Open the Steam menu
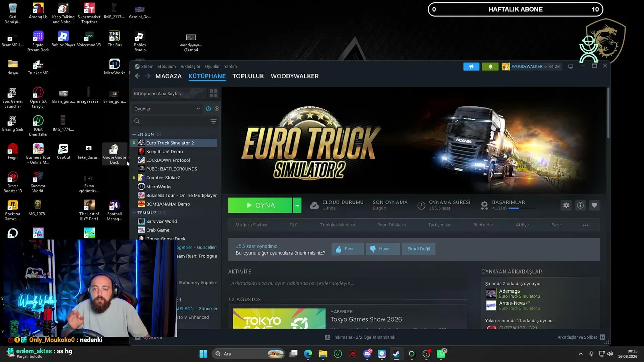The height and width of the screenshot is (362, 644). tap(144, 66)
